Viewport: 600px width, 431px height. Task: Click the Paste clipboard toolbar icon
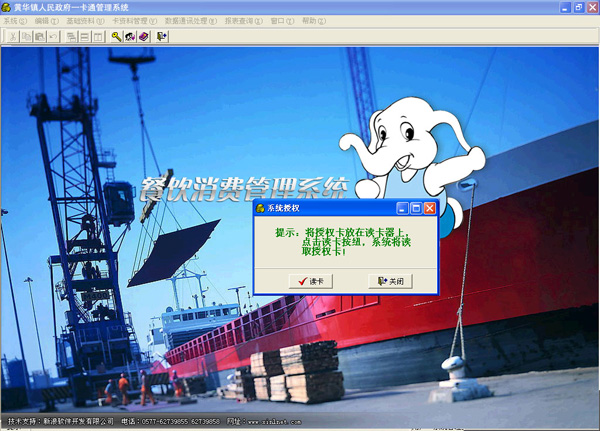39,36
